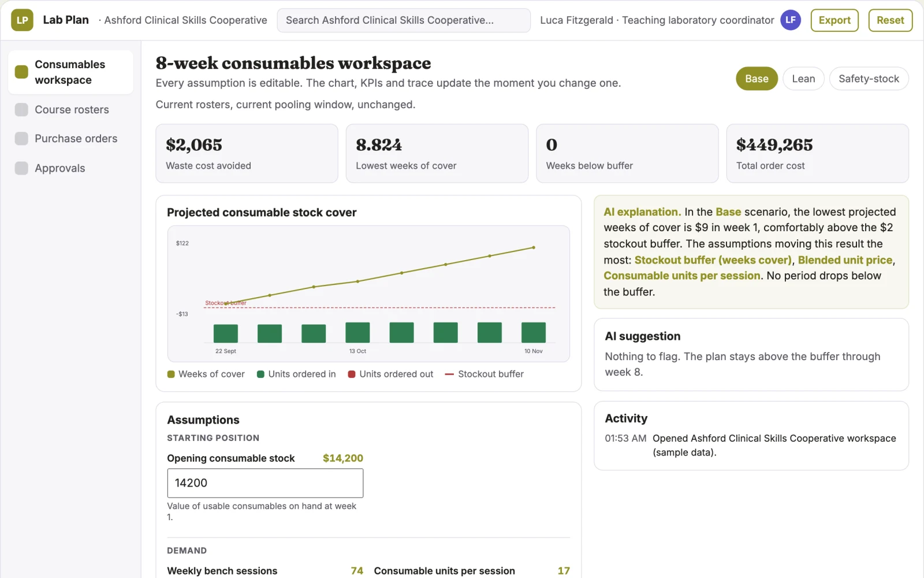Click the 10 Nov bar in the chart
Viewport: 924px width, 578px height.
pos(534,332)
